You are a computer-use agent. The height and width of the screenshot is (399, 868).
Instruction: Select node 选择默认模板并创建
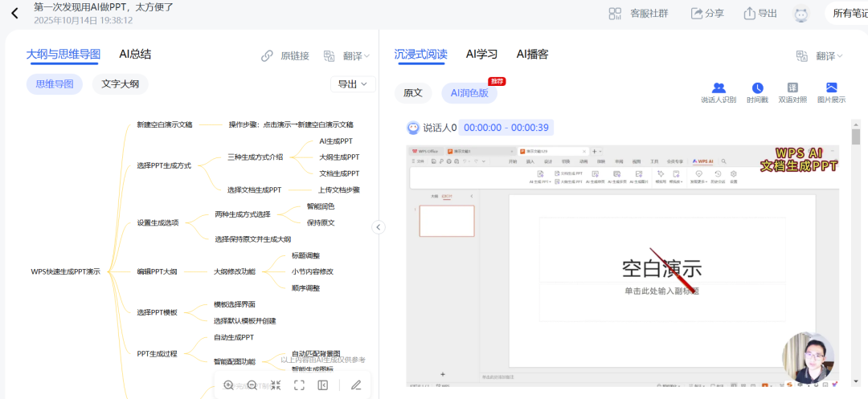[244, 320]
